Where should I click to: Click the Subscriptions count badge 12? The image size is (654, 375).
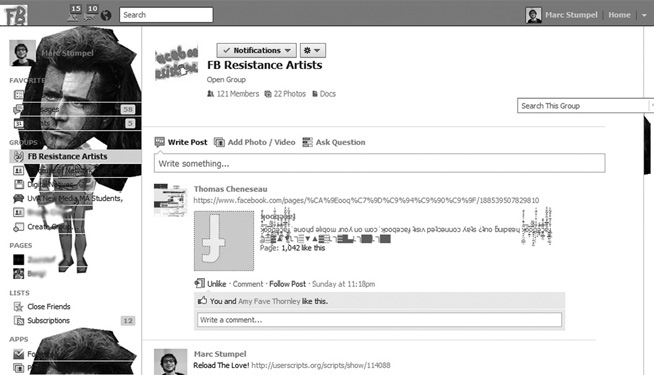(x=128, y=321)
